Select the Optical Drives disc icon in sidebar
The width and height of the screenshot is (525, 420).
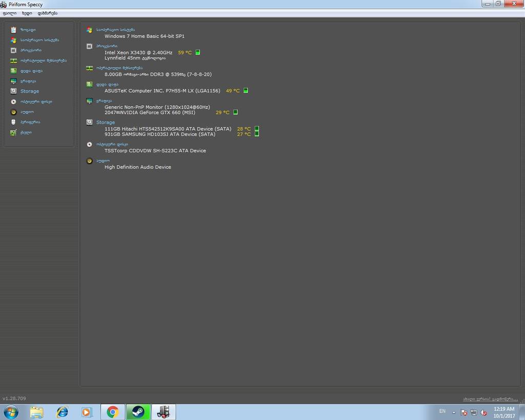tap(13, 102)
